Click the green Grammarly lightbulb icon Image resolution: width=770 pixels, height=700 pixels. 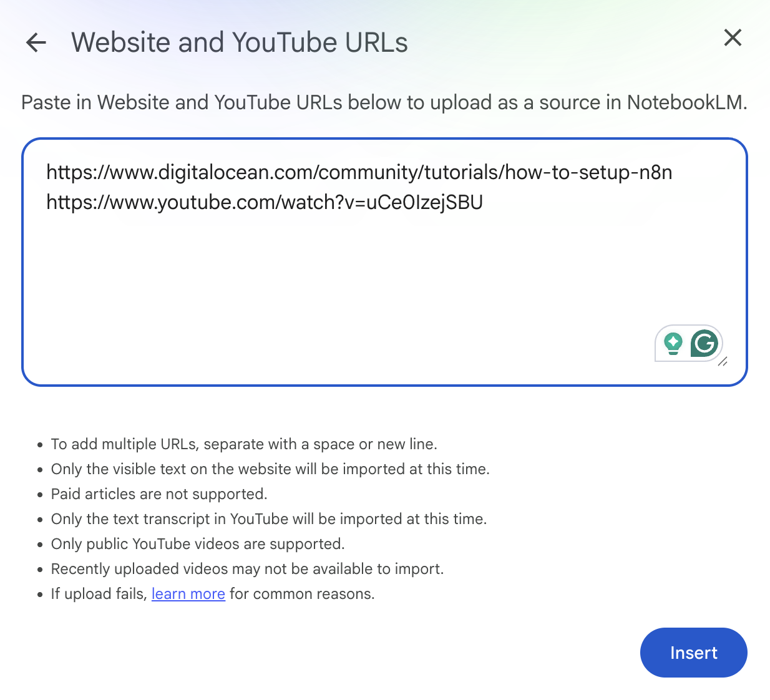point(673,343)
